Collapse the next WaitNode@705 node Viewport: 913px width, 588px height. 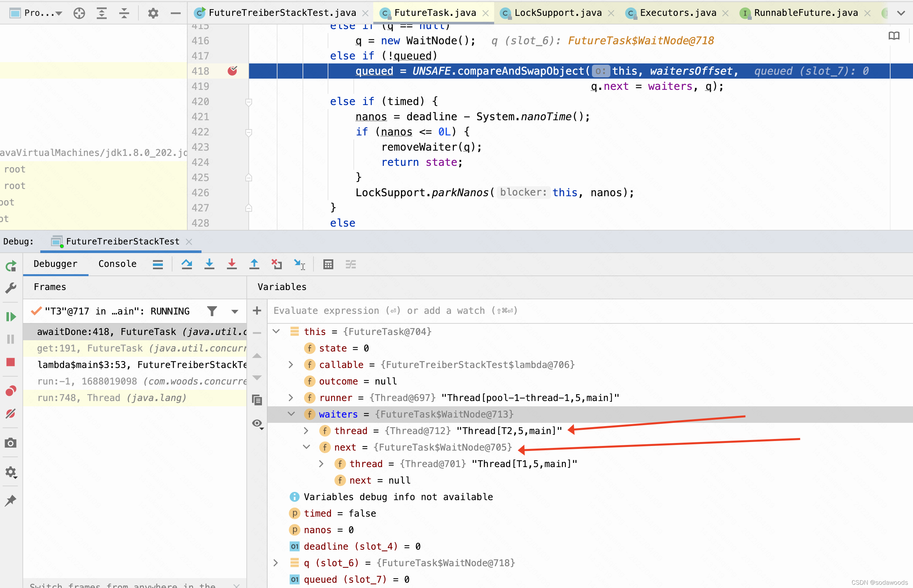pyautogui.click(x=307, y=447)
